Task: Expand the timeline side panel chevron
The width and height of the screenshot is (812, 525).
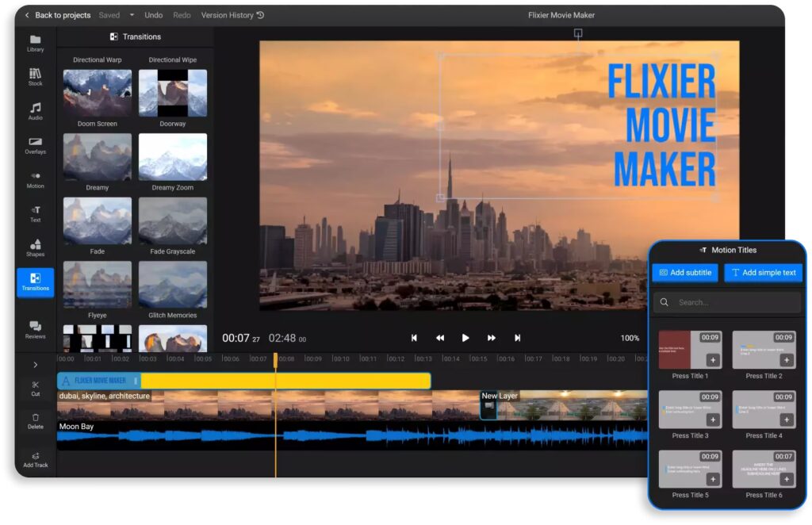Action: point(35,365)
